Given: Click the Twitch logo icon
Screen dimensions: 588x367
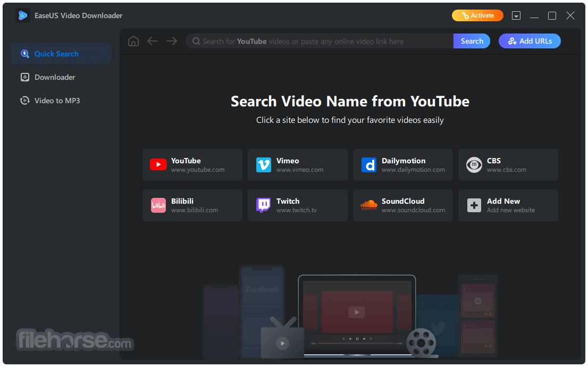Looking at the screenshot, I should [263, 205].
